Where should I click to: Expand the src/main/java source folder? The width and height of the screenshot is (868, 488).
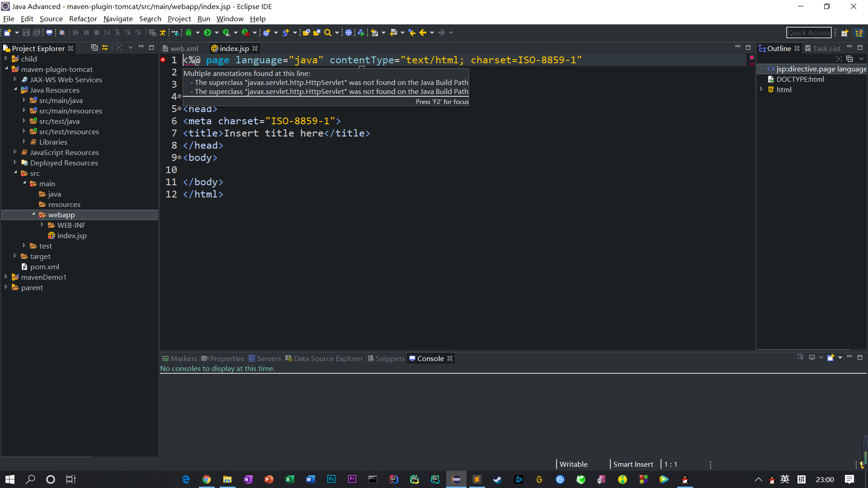point(24,100)
